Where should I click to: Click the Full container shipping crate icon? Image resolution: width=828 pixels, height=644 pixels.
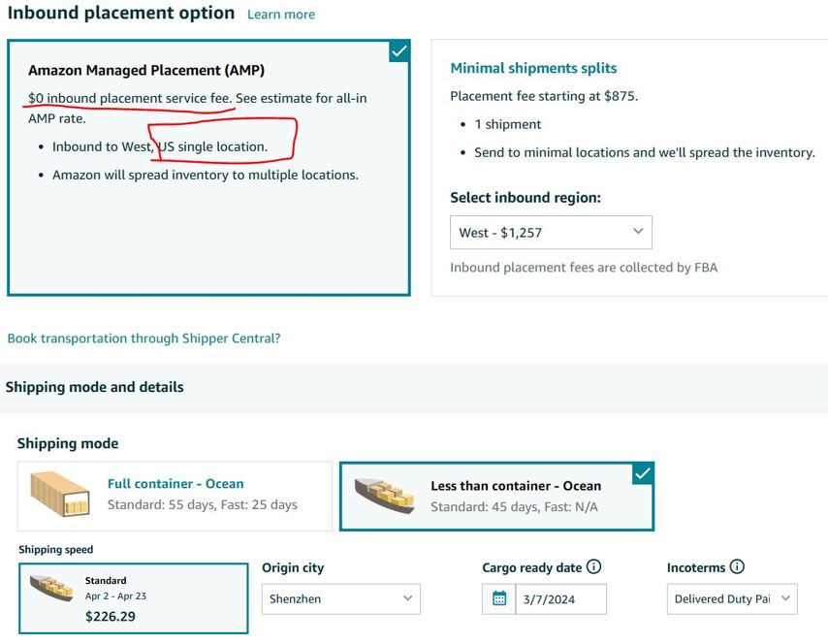60,494
